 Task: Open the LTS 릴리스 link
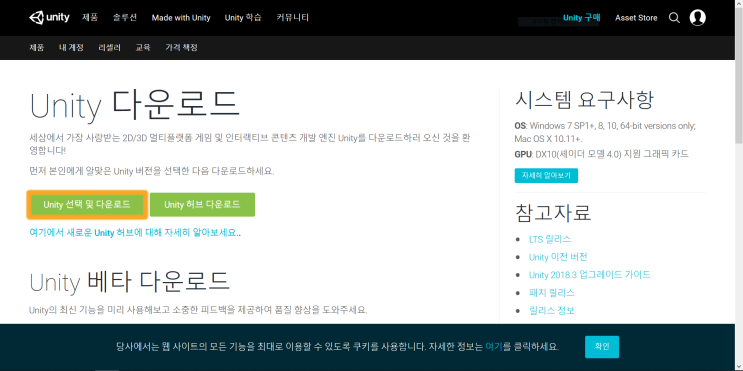point(550,239)
